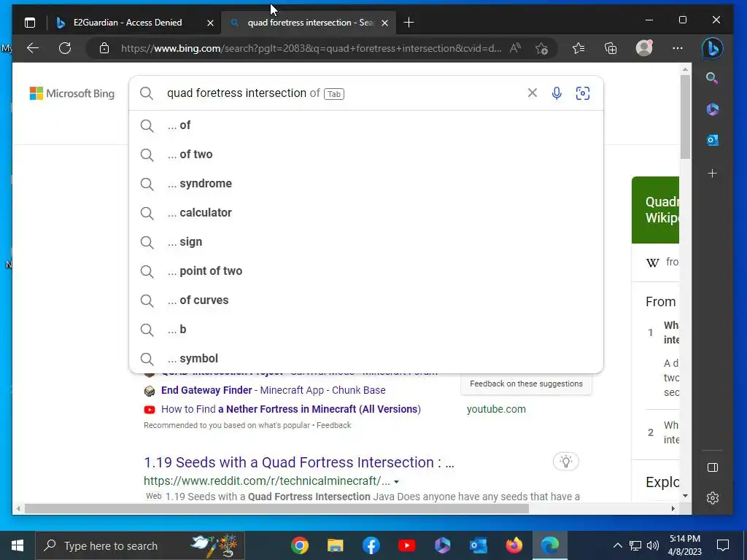Show hidden system tray icons
The image size is (747, 560).
point(617,545)
